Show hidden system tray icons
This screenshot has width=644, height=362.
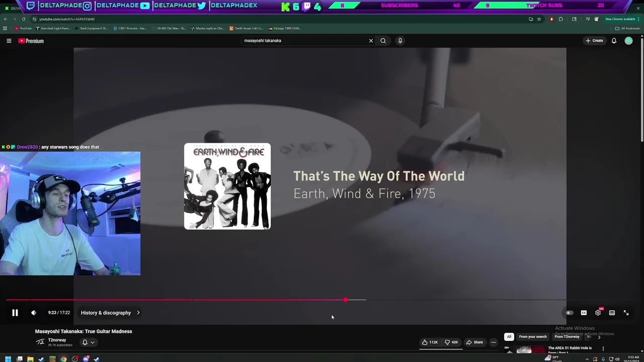point(587,359)
